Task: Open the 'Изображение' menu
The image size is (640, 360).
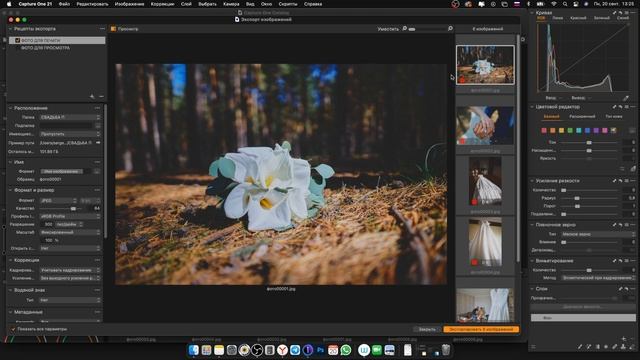Action: 129,4
